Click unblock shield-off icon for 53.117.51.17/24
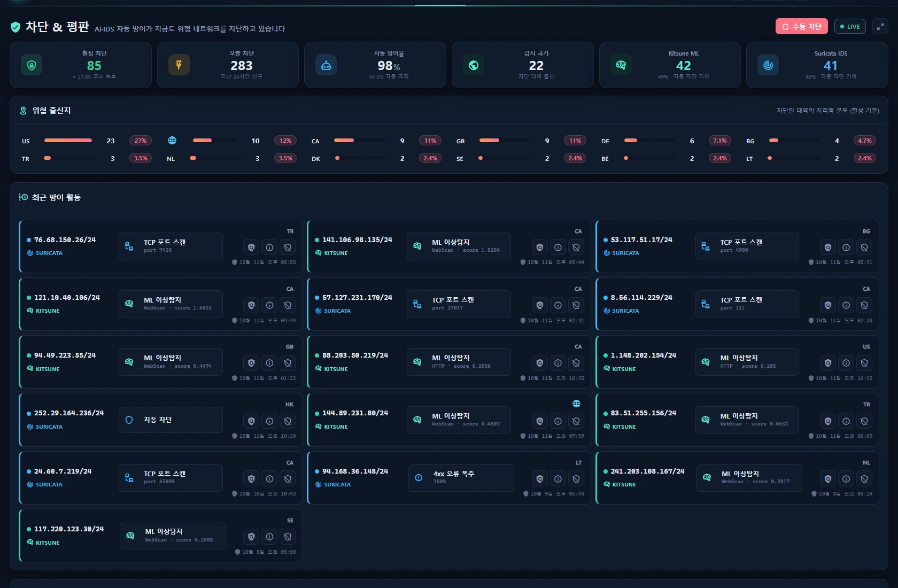 pyautogui.click(x=864, y=247)
